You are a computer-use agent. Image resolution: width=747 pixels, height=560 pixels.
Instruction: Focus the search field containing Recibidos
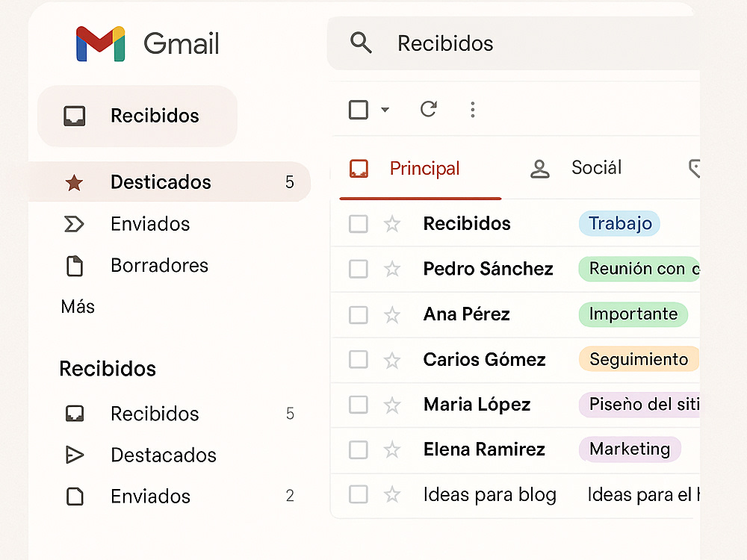click(514, 43)
